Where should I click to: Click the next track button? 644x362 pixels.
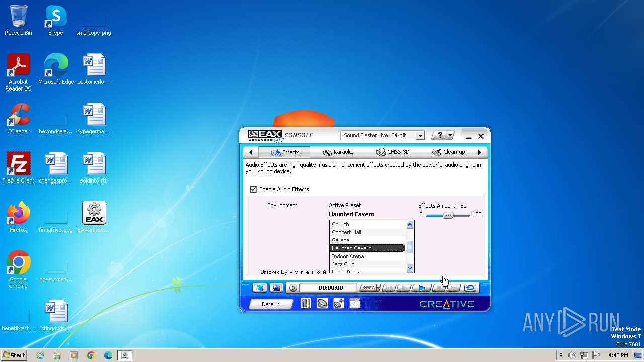[x=453, y=288]
